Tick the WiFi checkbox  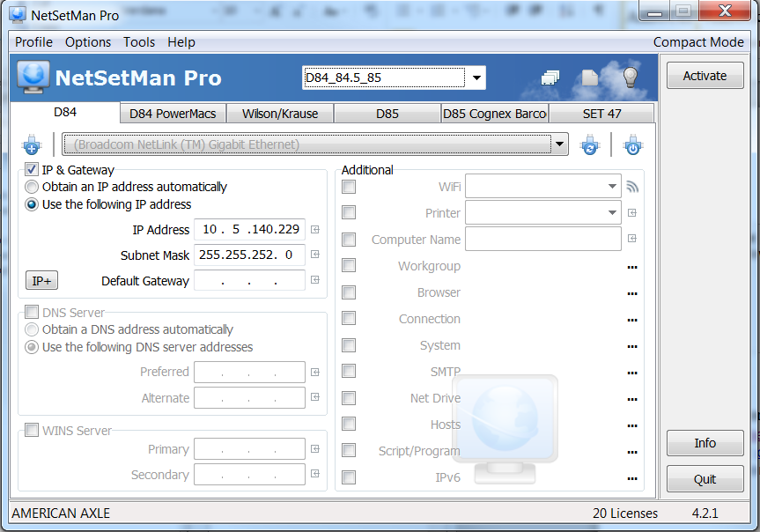349,187
